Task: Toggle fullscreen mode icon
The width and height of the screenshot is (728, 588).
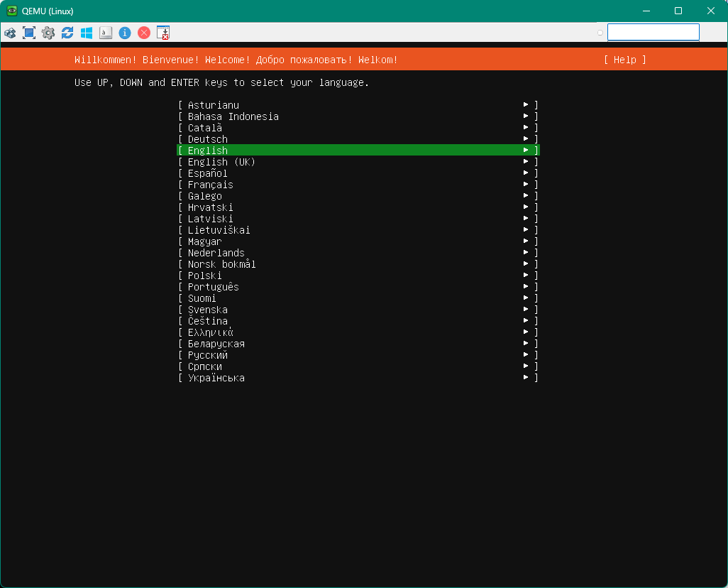Action: [x=29, y=33]
